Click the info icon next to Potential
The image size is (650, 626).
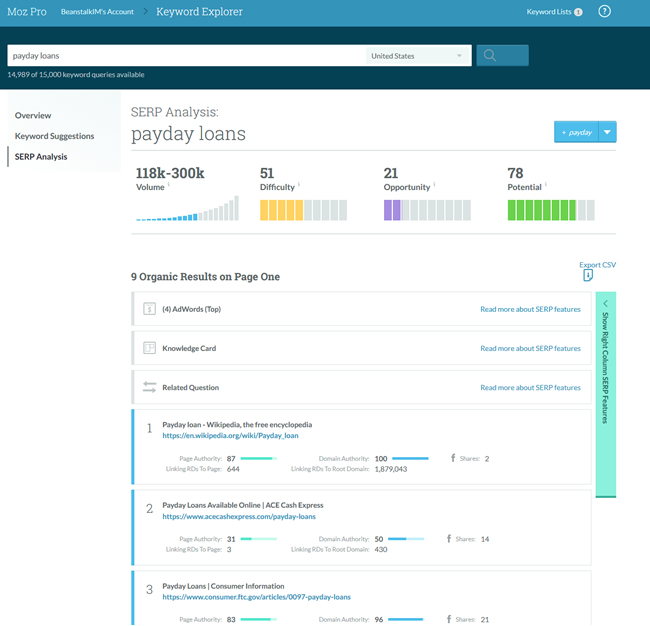pos(546,184)
